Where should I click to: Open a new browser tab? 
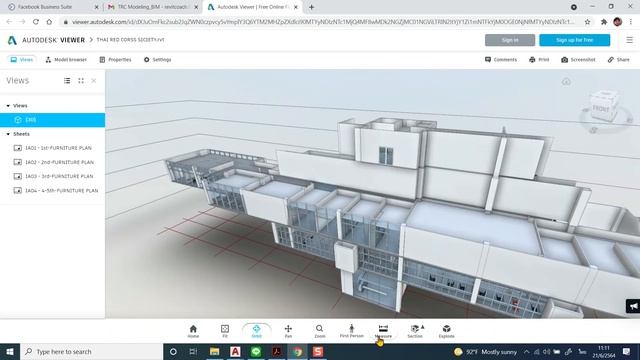coord(311,7)
